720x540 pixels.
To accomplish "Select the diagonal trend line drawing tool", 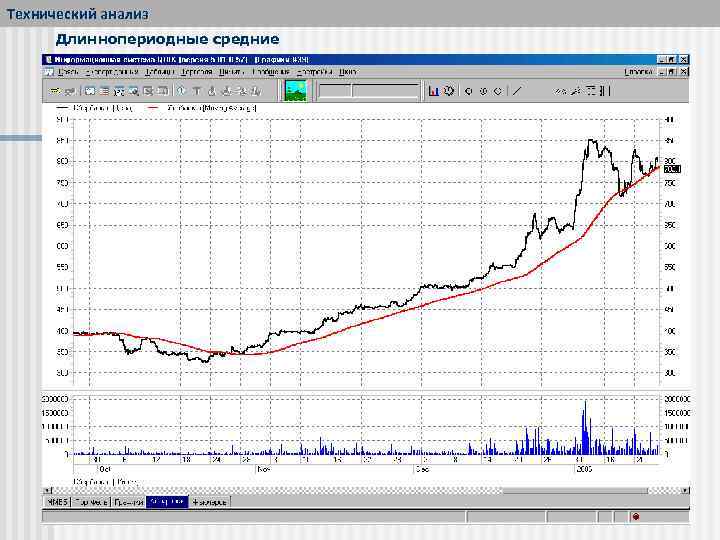I will [x=517, y=91].
